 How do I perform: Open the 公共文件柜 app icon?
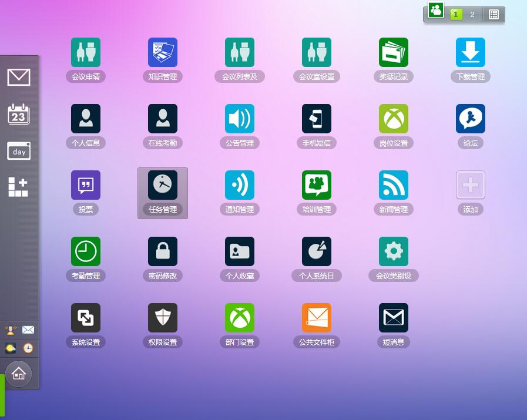click(x=317, y=318)
